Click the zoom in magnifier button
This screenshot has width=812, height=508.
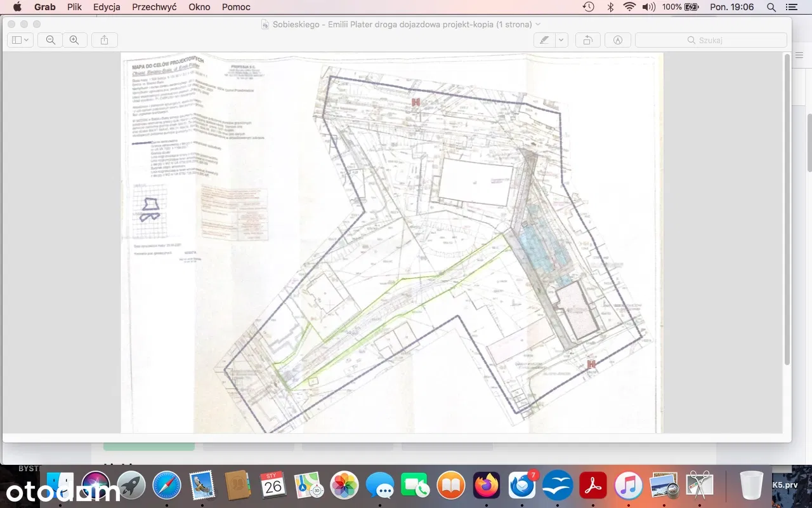click(x=74, y=40)
